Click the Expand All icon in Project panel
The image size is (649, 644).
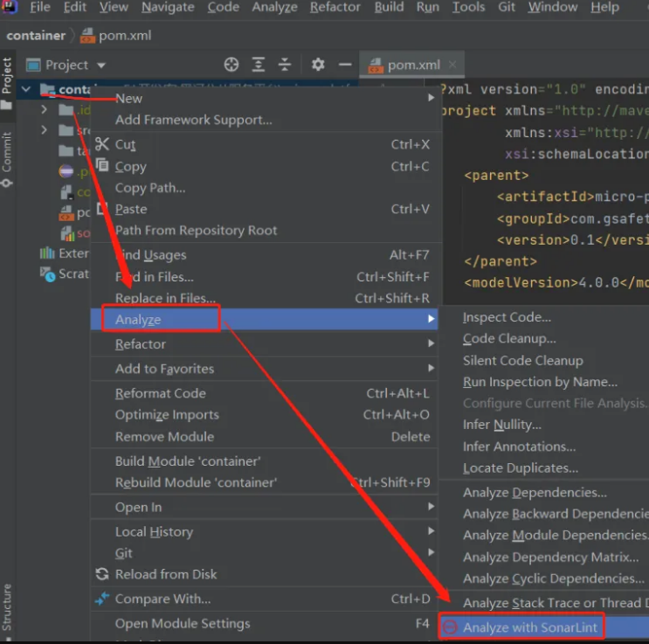coord(259,65)
